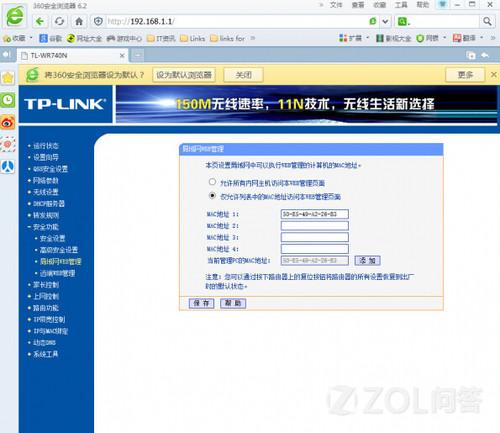500x433 pixels.
Task: Select allow all LAN hosts radio option
Action: point(212,182)
